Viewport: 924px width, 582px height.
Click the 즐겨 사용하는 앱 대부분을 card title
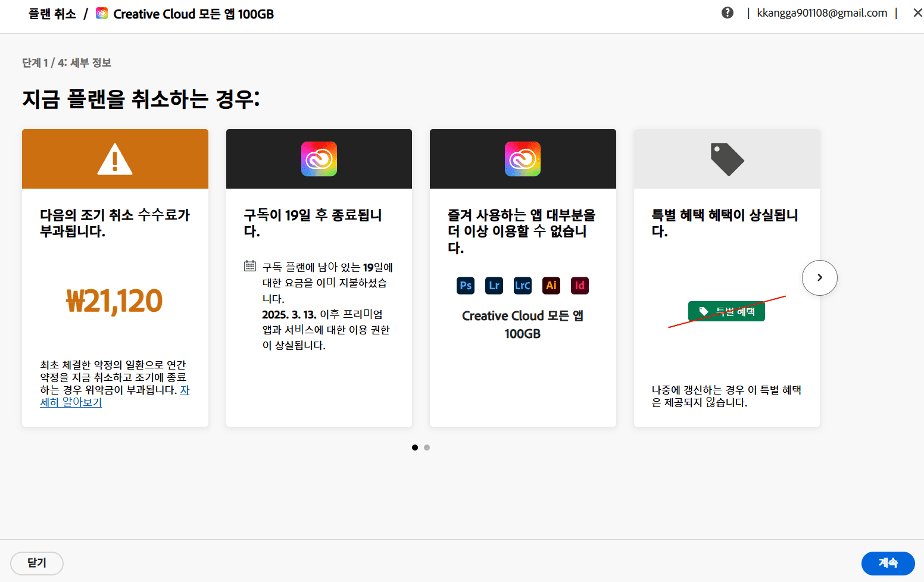522,231
